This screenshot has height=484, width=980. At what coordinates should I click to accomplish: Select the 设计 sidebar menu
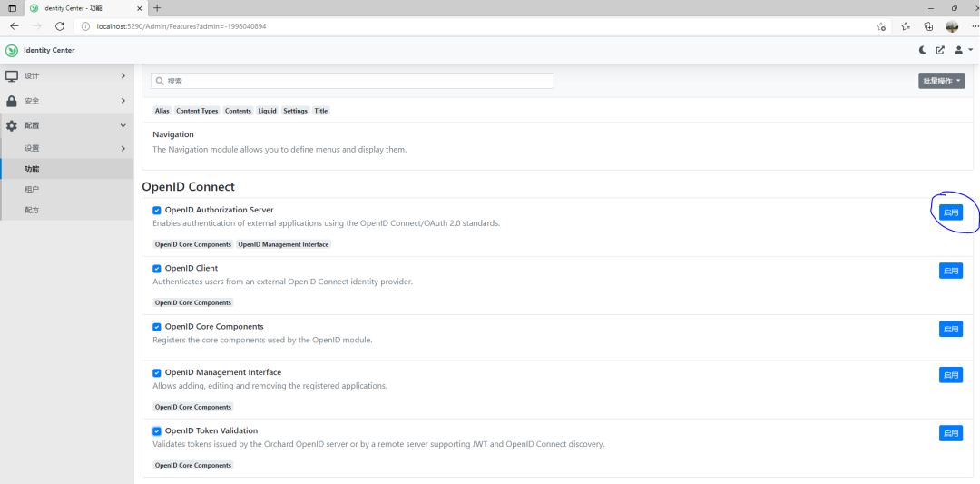pos(67,75)
